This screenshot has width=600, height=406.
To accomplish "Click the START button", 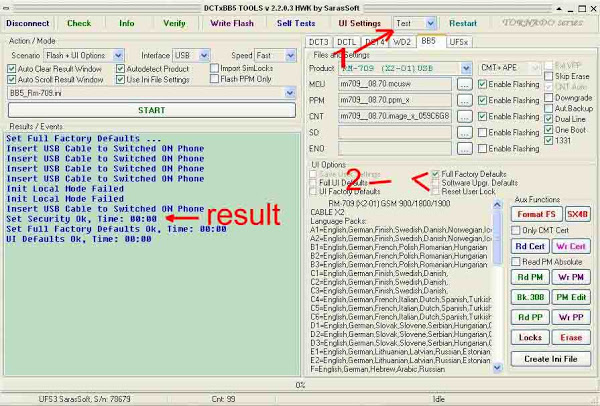I will tap(152, 110).
